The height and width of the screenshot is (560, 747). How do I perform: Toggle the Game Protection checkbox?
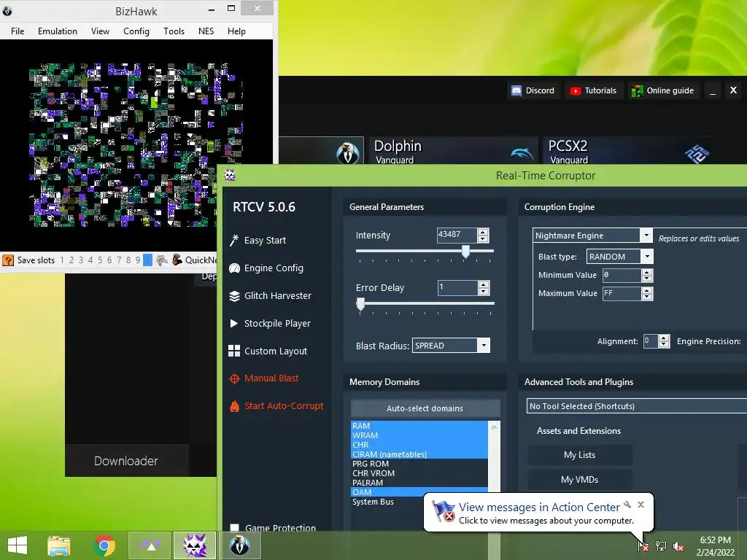point(234,528)
